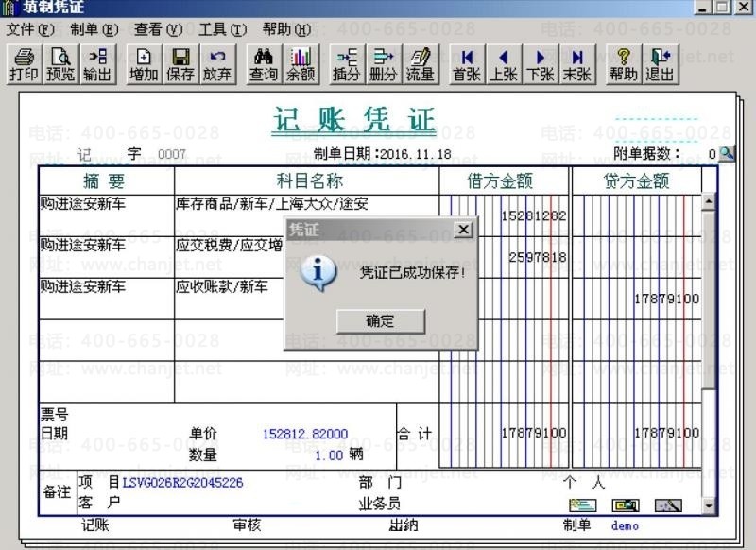Delete entry line with 删分

point(384,64)
